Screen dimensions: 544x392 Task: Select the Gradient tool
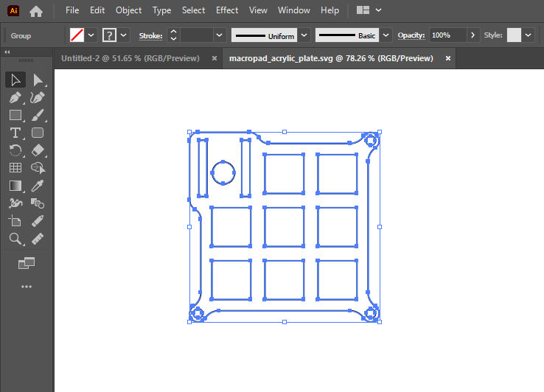pyautogui.click(x=15, y=186)
